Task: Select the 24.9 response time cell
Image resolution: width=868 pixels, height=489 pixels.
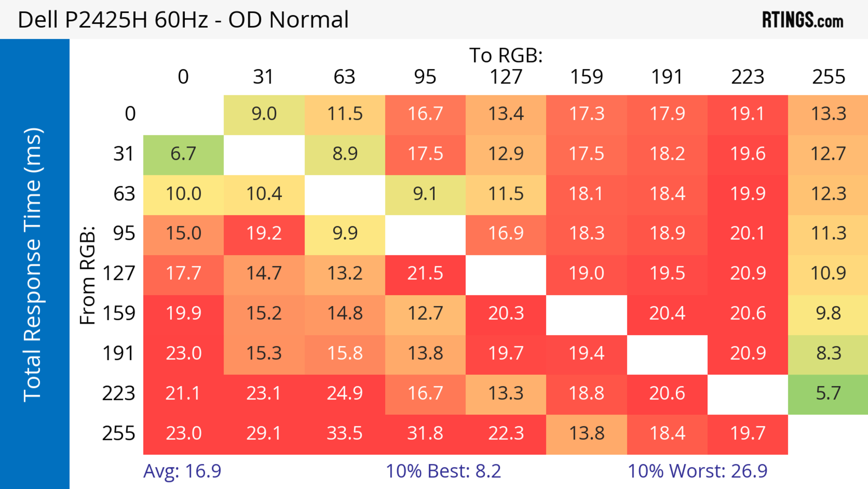Action: [x=344, y=394]
